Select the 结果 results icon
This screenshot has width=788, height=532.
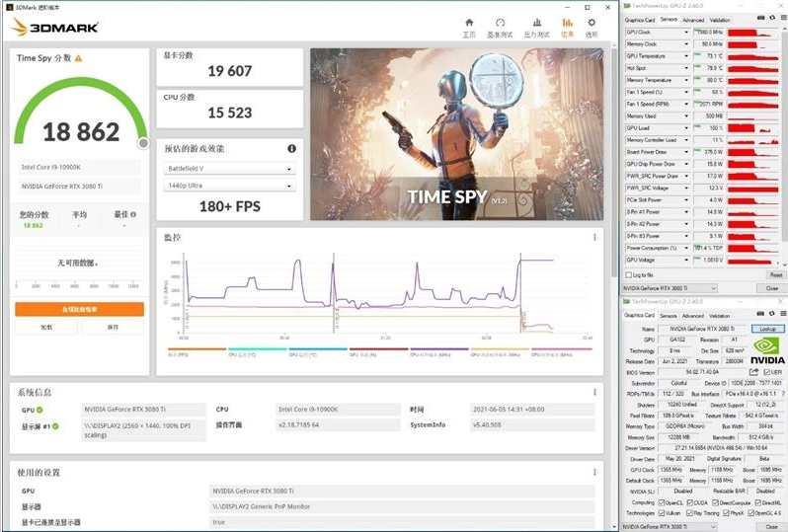(x=567, y=26)
